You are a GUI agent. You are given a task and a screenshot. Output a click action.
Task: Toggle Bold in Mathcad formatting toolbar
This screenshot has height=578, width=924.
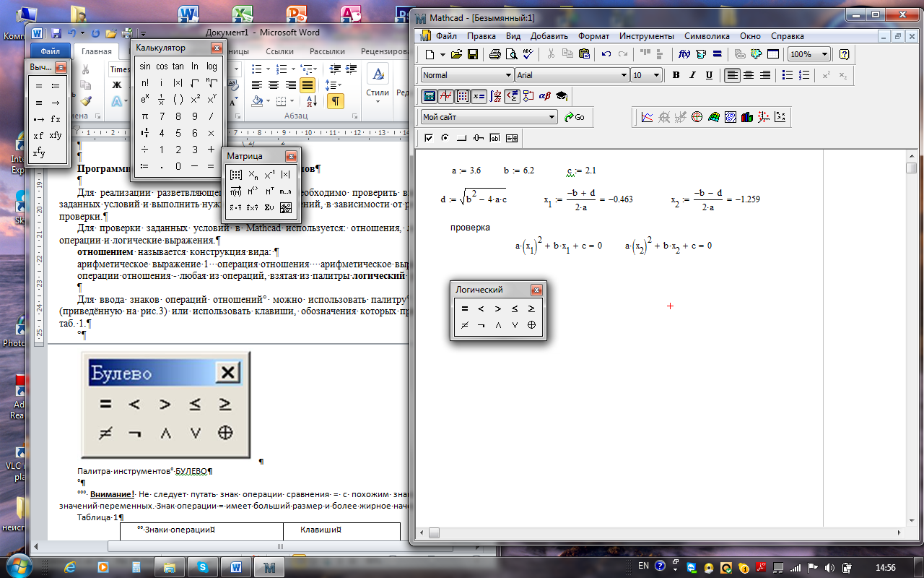click(x=676, y=75)
